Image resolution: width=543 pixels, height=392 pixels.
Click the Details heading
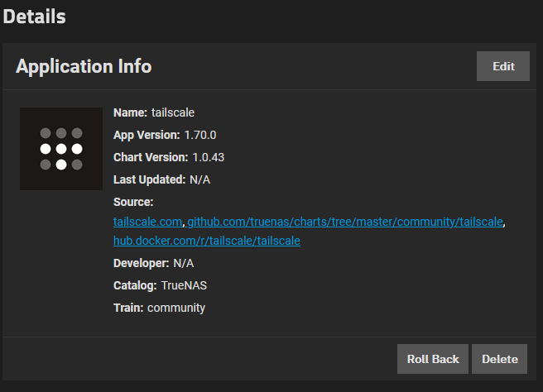[34, 17]
